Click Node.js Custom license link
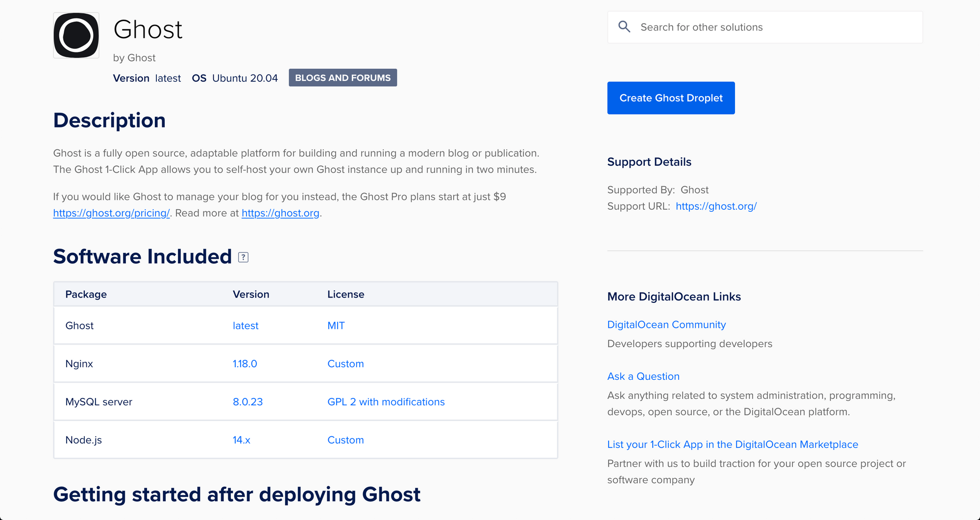The height and width of the screenshot is (520, 980). (345, 440)
